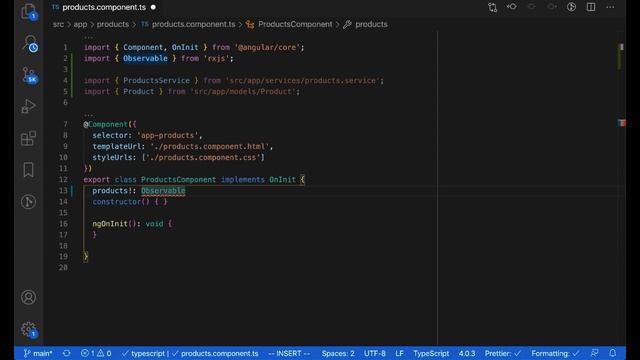Screen dimensions: 640x360
Task: Select the TypeScript language mode
Action: tap(431, 353)
